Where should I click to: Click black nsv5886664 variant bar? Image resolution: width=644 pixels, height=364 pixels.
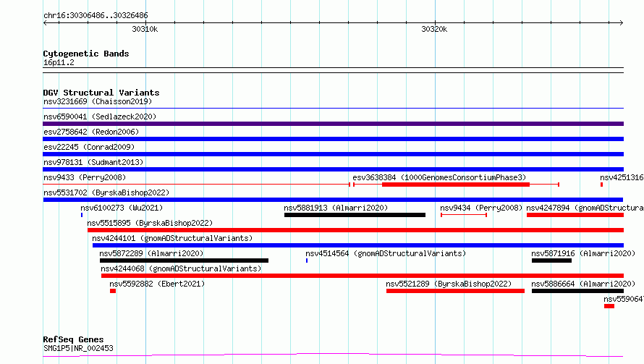click(577, 291)
